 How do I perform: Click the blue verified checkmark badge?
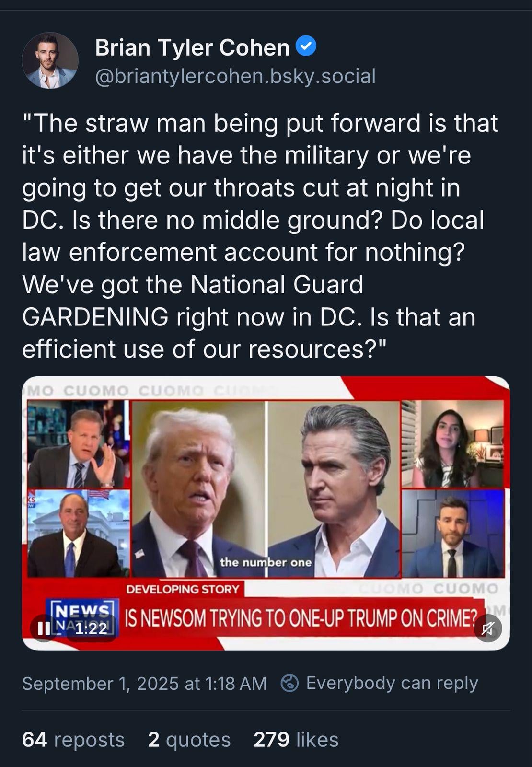[306, 46]
